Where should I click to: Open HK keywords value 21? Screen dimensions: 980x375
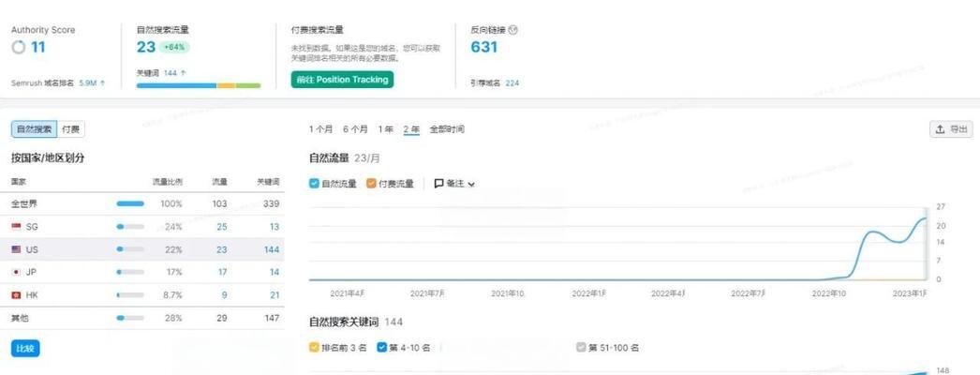click(275, 295)
